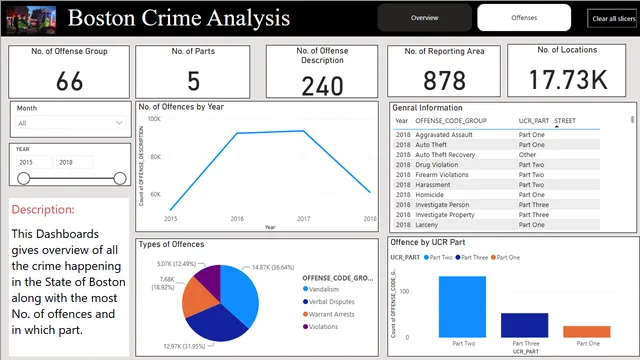Click the 5.07K (12.49%) pie label

pos(176,264)
